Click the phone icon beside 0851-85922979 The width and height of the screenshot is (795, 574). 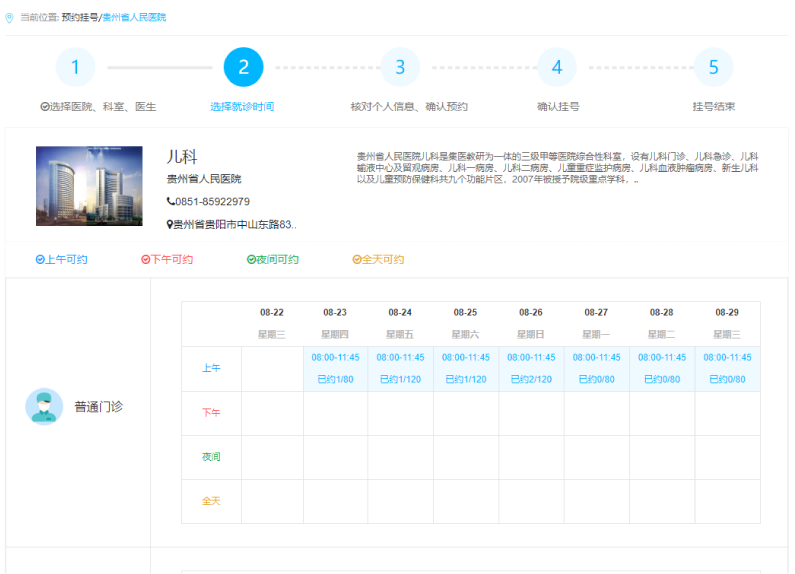170,202
